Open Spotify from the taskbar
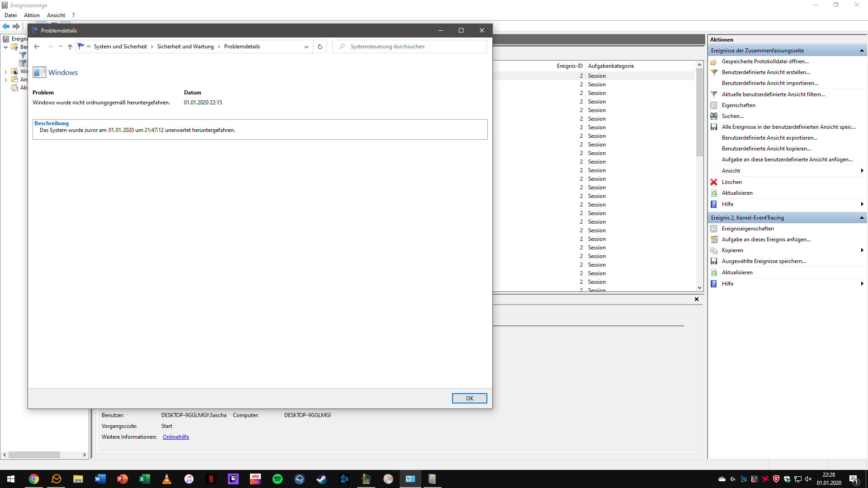Screen dimensions: 868x488 coord(277,479)
